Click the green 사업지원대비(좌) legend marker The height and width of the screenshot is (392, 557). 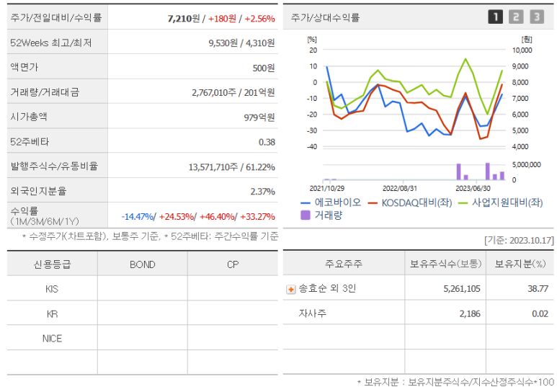(463, 203)
